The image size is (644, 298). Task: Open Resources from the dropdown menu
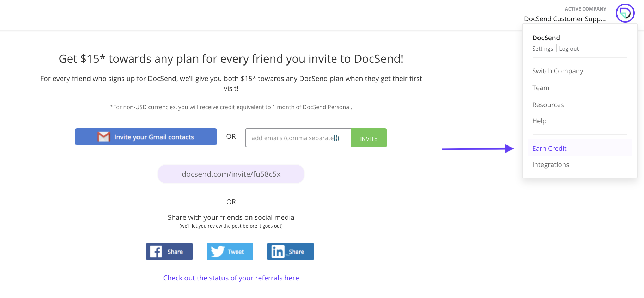point(548,105)
